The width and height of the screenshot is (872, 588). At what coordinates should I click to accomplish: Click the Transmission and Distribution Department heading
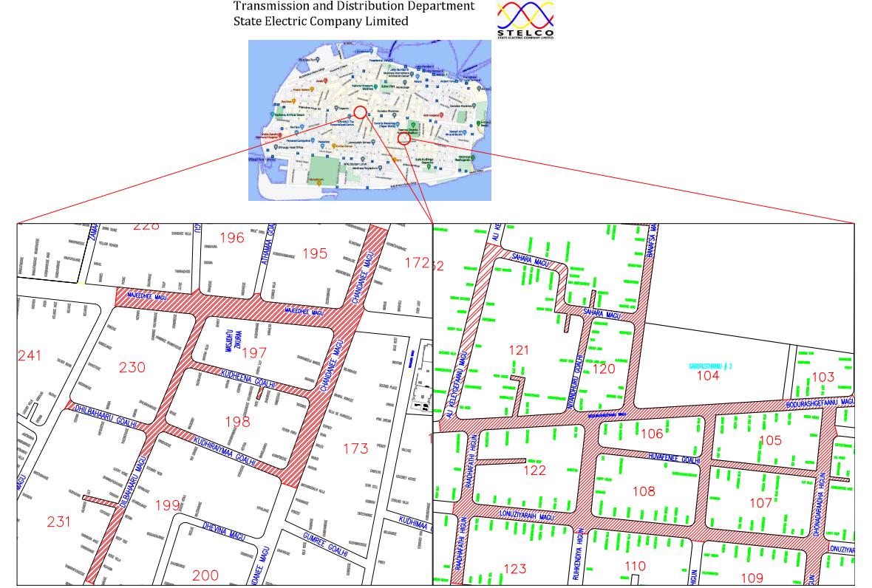coord(354,7)
